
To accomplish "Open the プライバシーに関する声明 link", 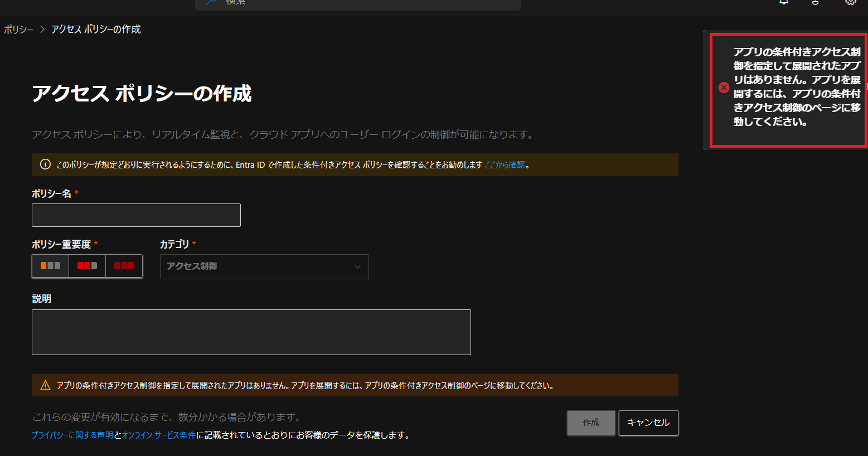I will [x=70, y=434].
